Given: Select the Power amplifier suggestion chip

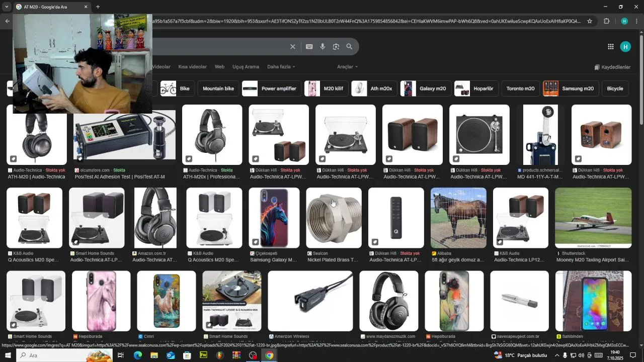Looking at the screenshot, I should pyautogui.click(x=272, y=88).
